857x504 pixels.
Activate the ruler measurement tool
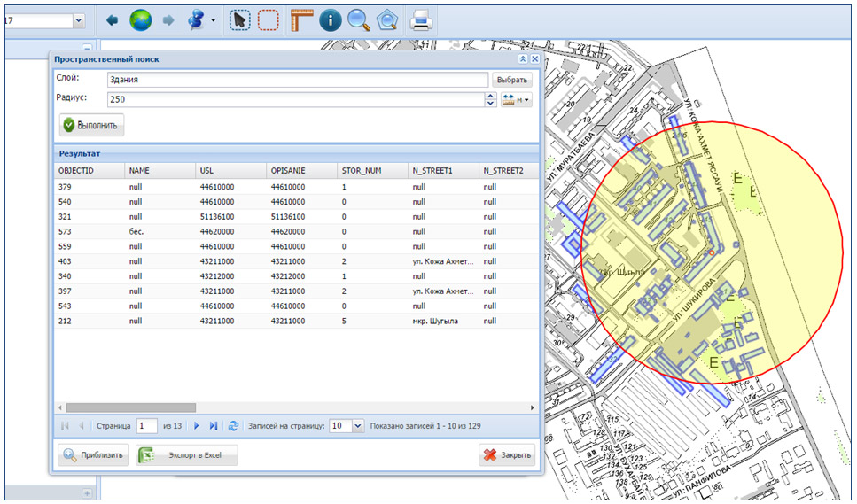301,20
